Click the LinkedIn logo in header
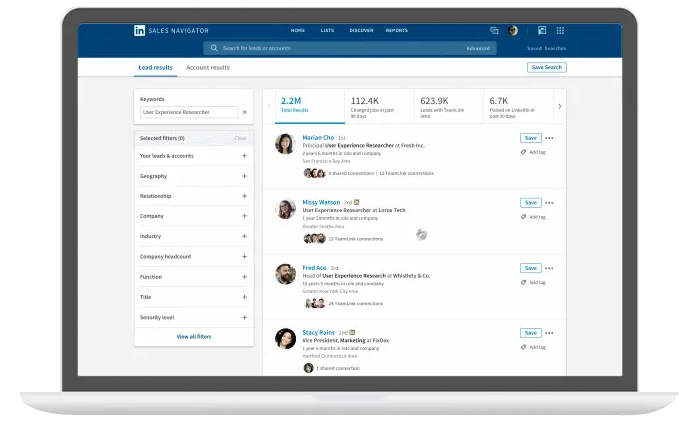The width and height of the screenshot is (700, 431). [x=139, y=31]
